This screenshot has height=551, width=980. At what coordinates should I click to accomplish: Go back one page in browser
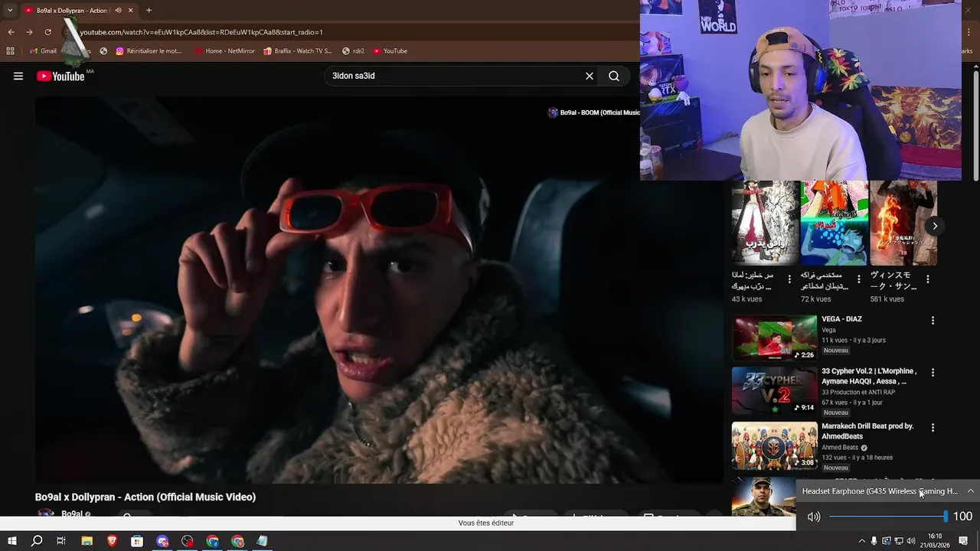[x=11, y=32]
